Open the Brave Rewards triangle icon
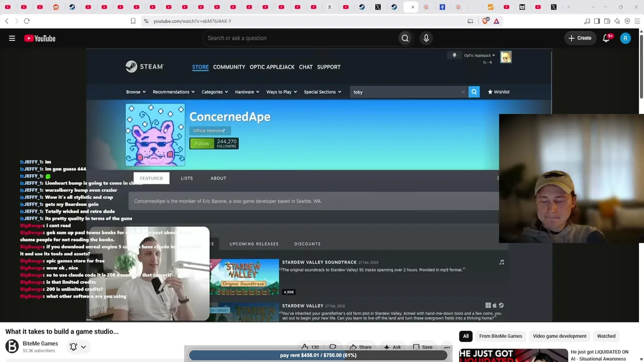The width and height of the screenshot is (644, 362). click(x=496, y=21)
